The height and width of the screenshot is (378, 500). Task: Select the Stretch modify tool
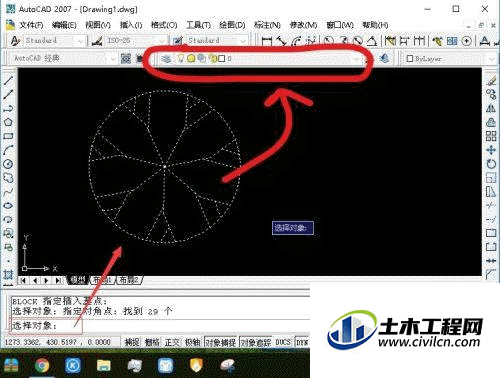(491, 192)
